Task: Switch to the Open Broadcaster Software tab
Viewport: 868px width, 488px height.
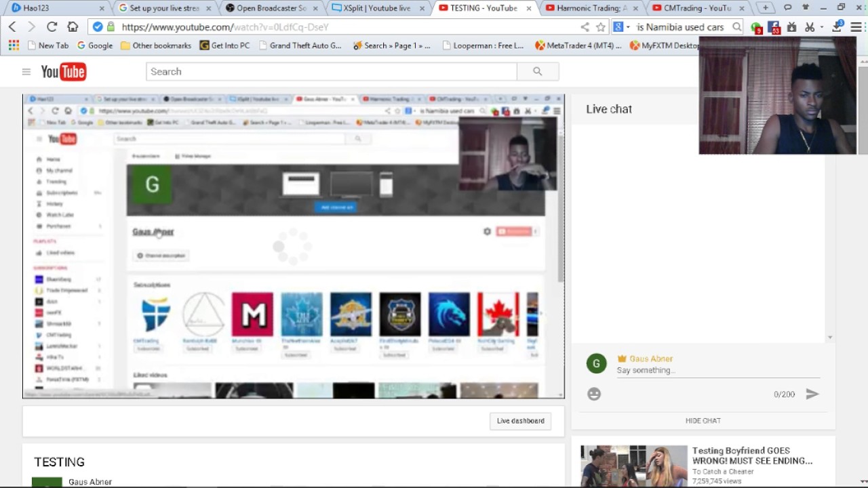Action: click(273, 8)
